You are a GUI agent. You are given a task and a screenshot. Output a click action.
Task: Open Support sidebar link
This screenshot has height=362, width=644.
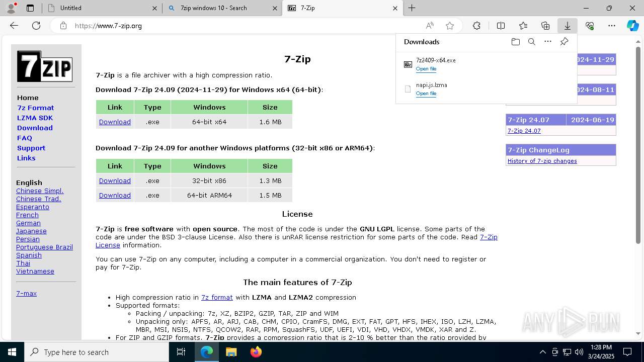click(31, 148)
